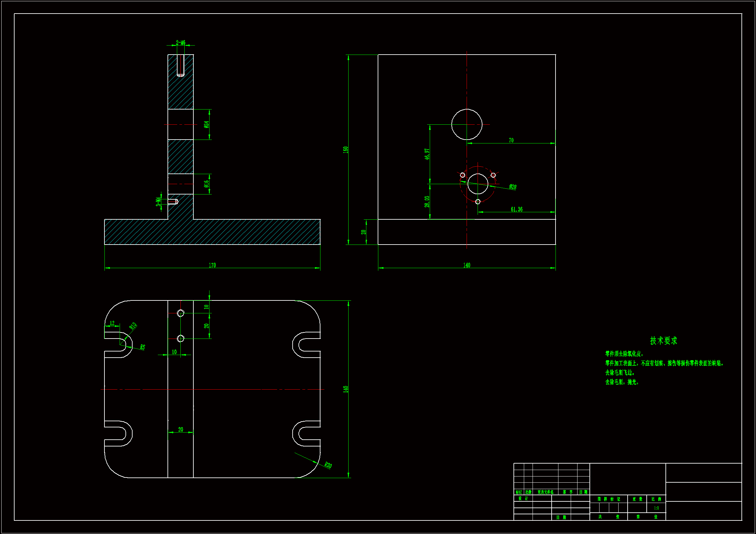Click the 170 length dimension text
756x534 pixels.
[x=212, y=265]
